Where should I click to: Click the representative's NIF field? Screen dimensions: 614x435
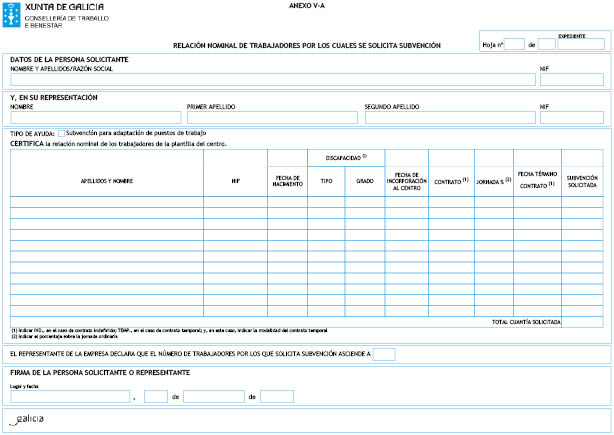(571, 117)
